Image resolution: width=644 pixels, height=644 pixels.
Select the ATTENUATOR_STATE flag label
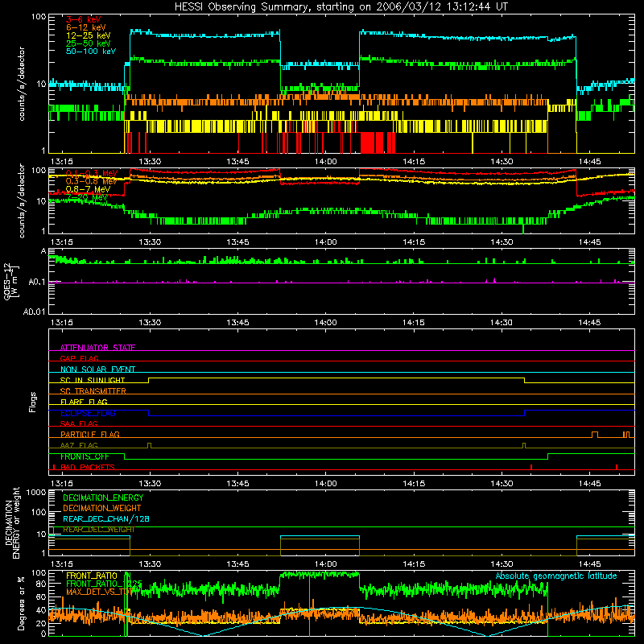tap(97, 348)
